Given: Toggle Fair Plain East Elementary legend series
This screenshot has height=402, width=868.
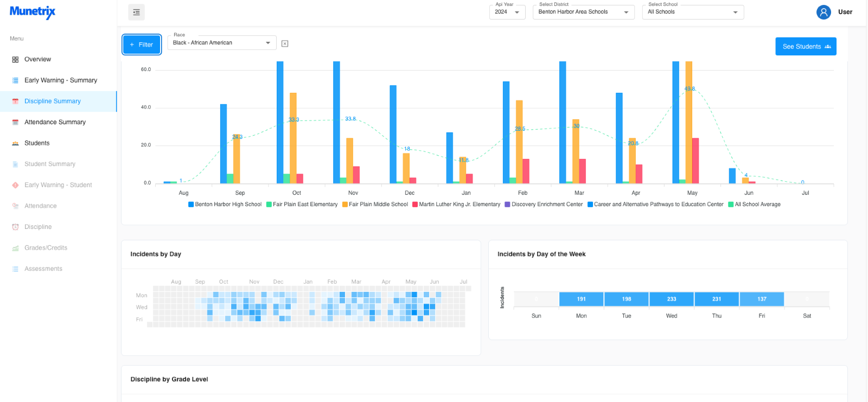Looking at the screenshot, I should pos(302,205).
